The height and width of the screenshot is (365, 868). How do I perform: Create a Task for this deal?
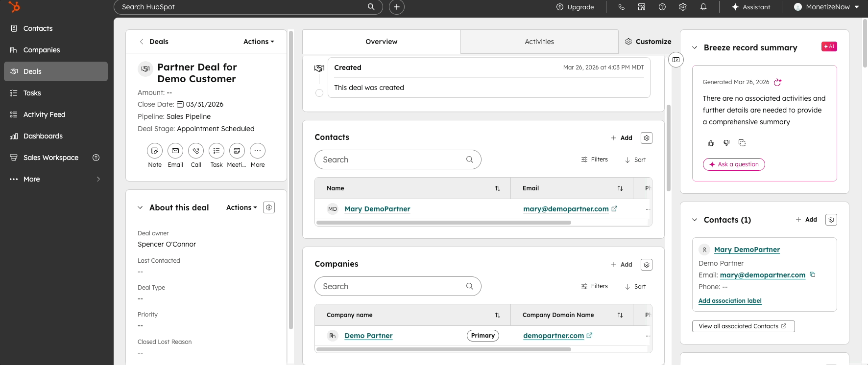pos(217,151)
